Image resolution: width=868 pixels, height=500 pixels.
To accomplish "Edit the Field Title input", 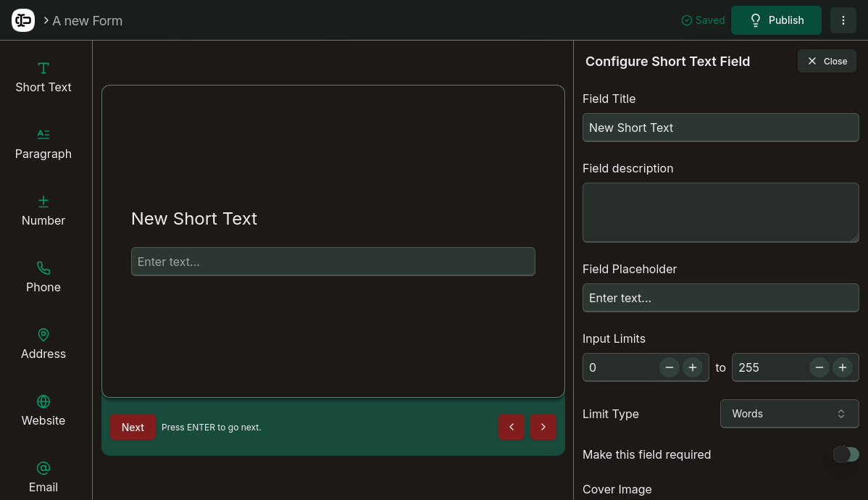I will 721,128.
